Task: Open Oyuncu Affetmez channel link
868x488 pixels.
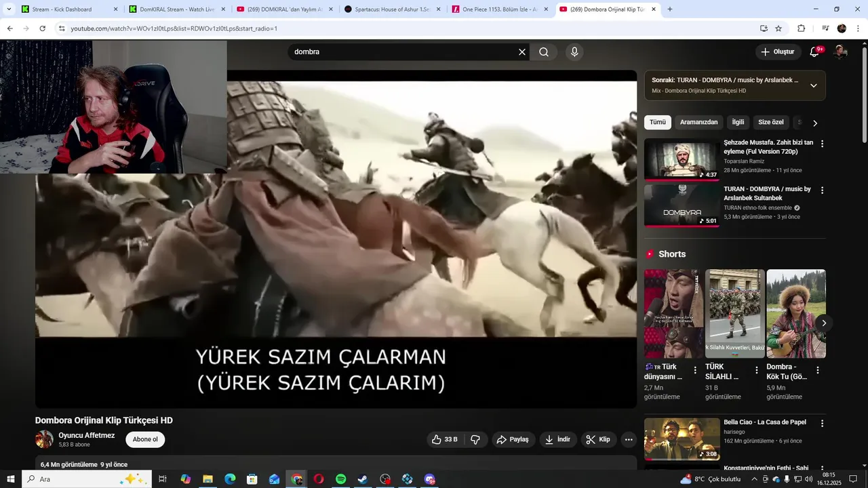Action: [x=87, y=435]
